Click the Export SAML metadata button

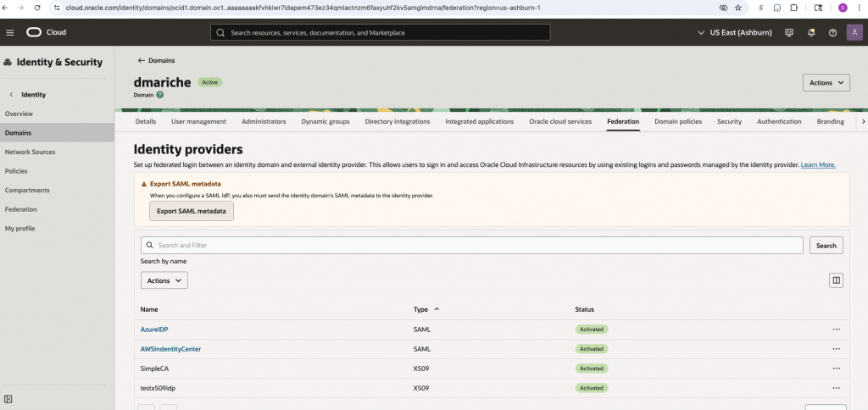coord(191,211)
